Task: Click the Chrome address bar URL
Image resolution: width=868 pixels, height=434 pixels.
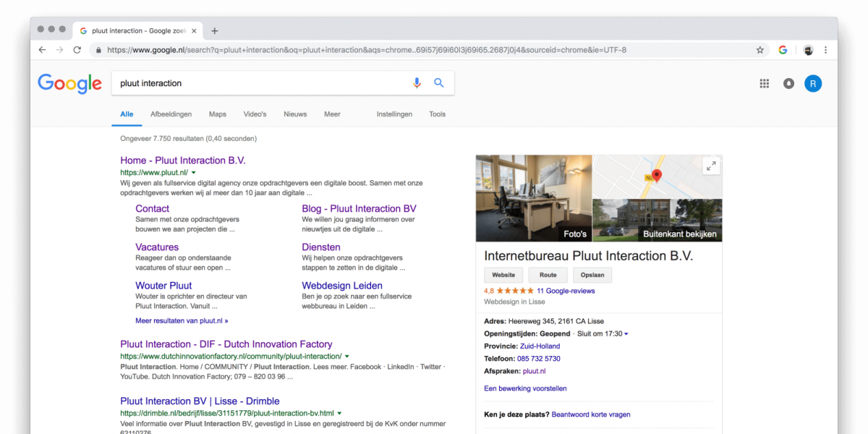Action: (x=367, y=50)
